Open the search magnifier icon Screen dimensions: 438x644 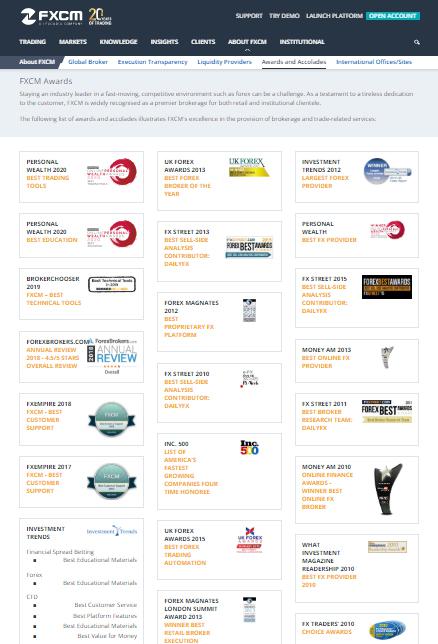click(417, 42)
